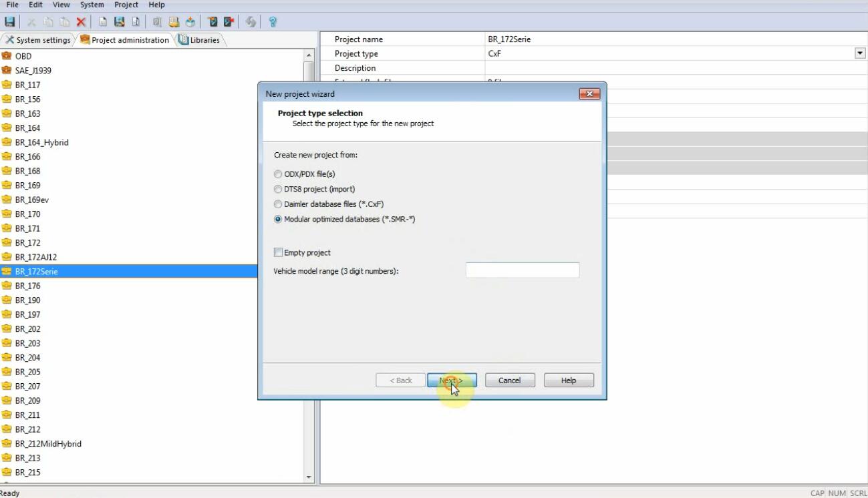
Task: Click the Save floppy disk toolbar icon
Action: pyautogui.click(x=10, y=22)
